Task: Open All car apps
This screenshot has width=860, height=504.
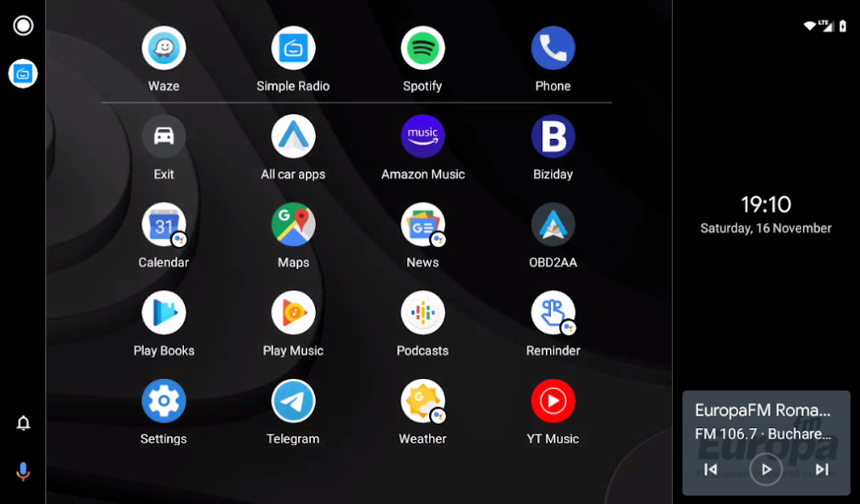Action: (293, 137)
